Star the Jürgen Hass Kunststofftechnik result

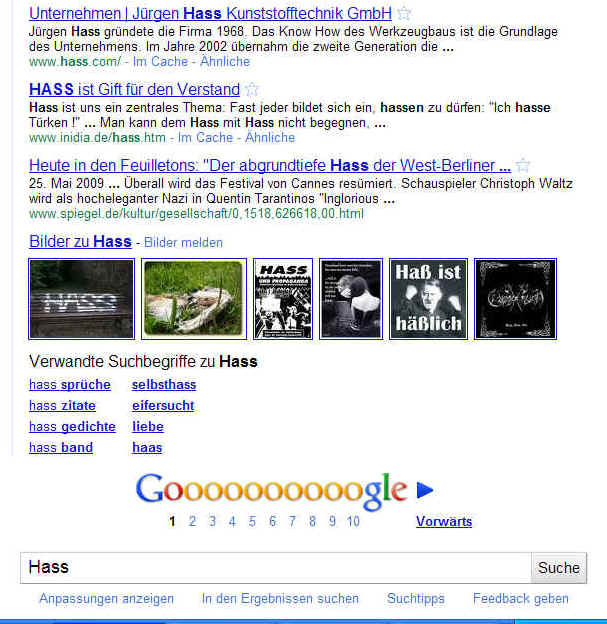coord(404,13)
